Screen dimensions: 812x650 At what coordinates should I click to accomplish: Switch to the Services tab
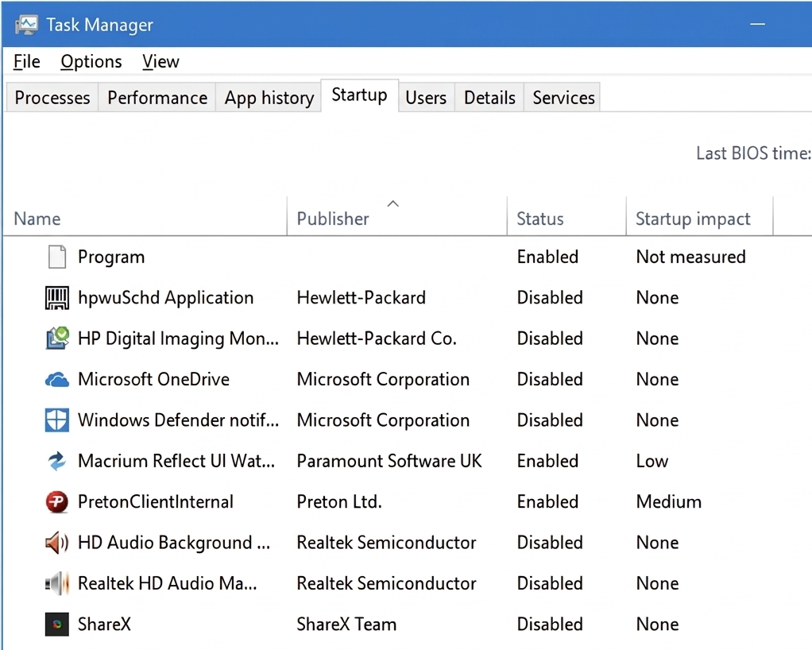point(563,98)
